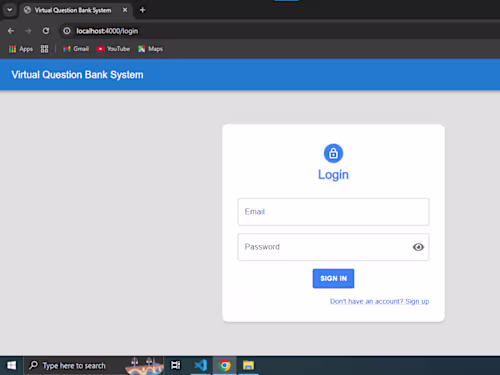Toggle password visibility eye icon
Viewport: 500px width, 375px height.
click(418, 247)
